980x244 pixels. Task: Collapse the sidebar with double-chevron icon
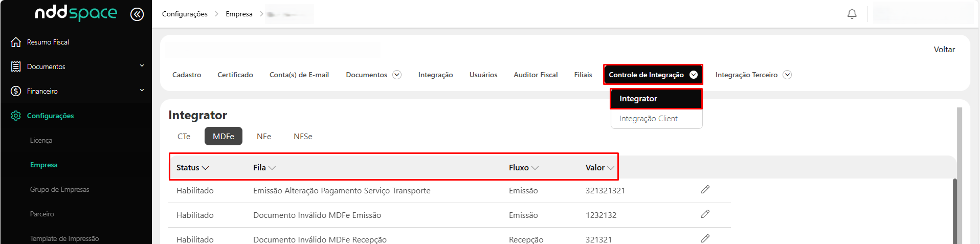[x=137, y=14]
